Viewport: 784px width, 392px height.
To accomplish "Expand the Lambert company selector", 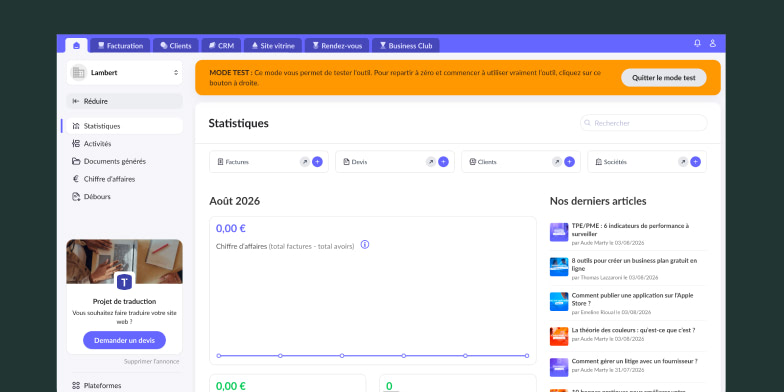I will tap(124, 72).
